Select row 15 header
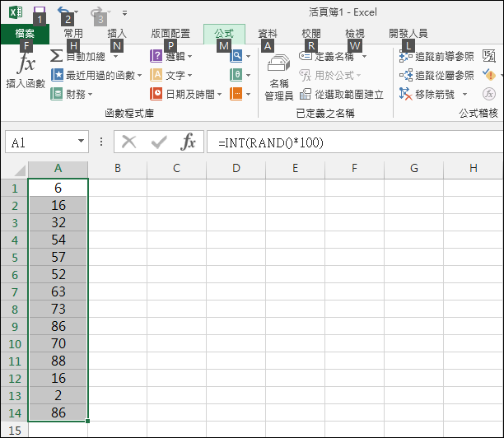Screen dimensions: 504x438 tap(15, 431)
